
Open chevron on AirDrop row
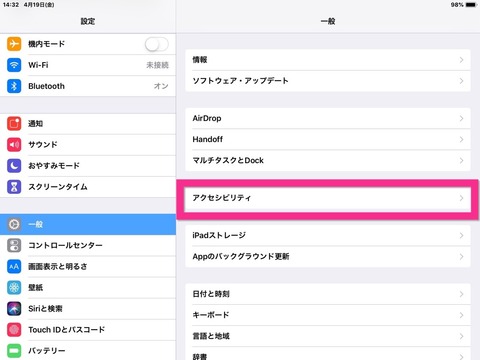pos(461,118)
